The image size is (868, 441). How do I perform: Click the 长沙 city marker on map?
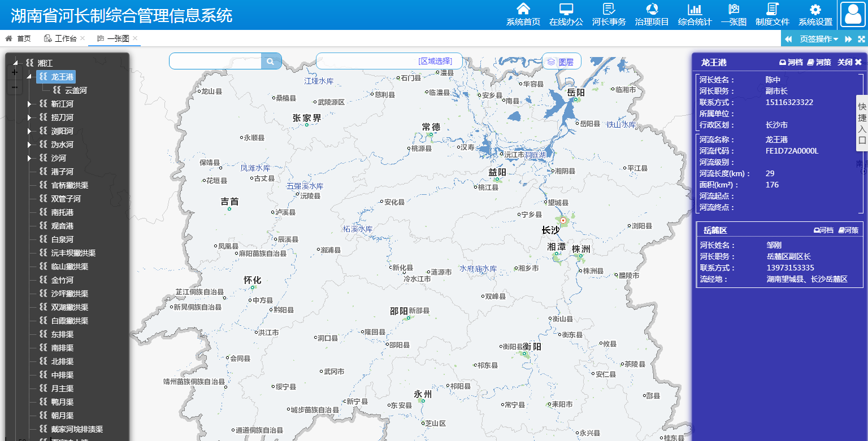[563, 220]
